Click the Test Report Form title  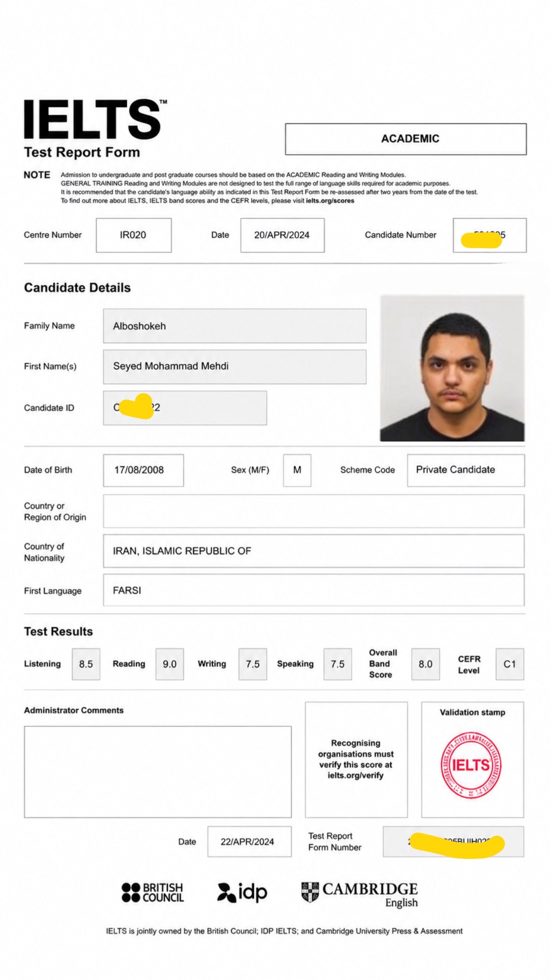point(82,152)
